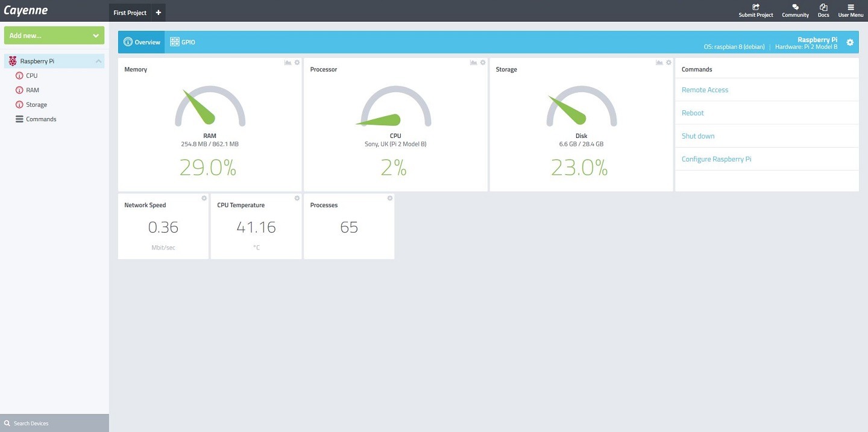Viewport: 868px width, 432px height.
Task: Click the 41.16 temperature value
Action: (x=256, y=227)
